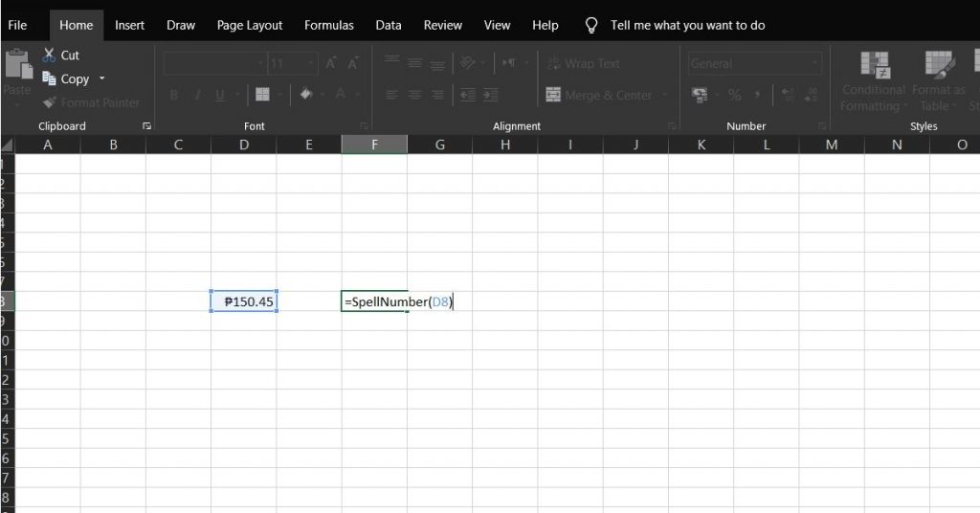
Task: Click the Cut scissors icon
Action: click(x=49, y=55)
